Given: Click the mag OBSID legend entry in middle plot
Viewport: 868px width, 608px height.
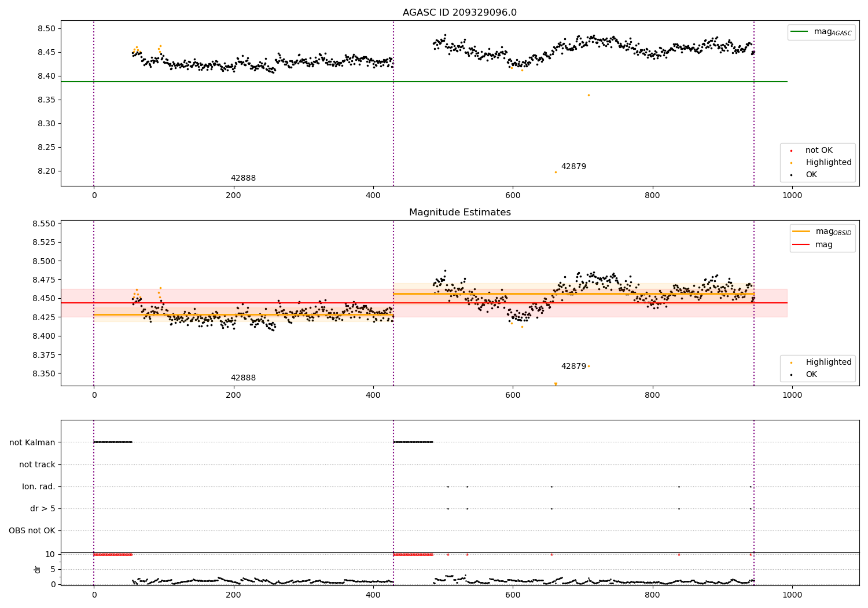Looking at the screenshot, I should pos(822,232).
